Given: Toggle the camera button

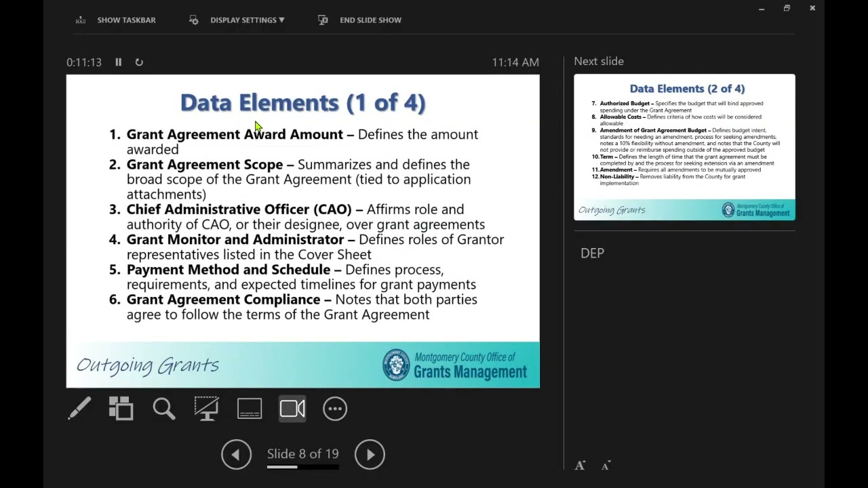Looking at the screenshot, I should [x=292, y=409].
